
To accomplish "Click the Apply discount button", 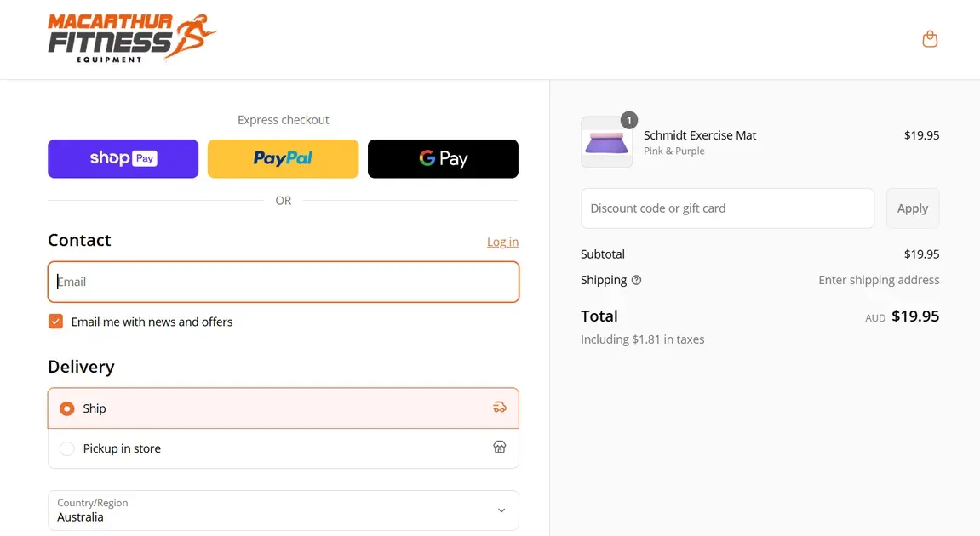I will pyautogui.click(x=913, y=208).
